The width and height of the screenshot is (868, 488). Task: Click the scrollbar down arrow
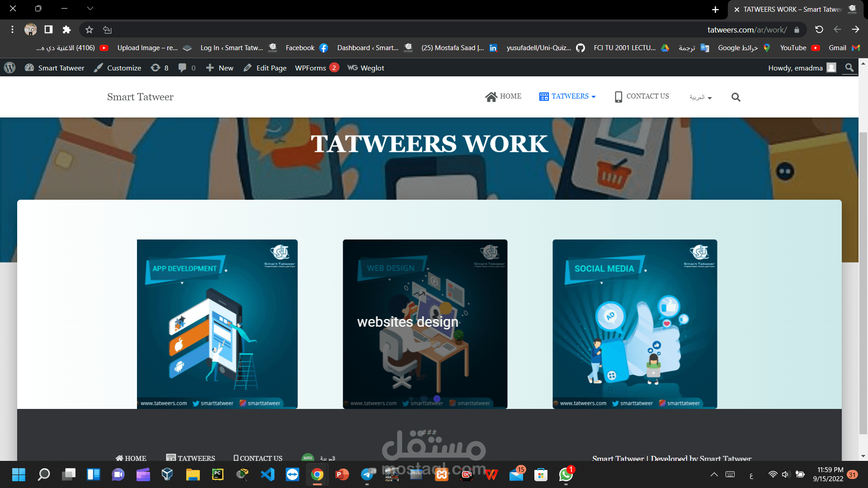863,456
